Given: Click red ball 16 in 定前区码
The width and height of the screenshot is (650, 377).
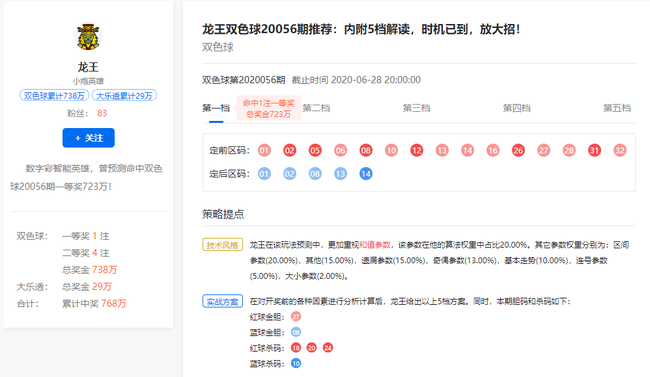Looking at the screenshot, I should pos(493,150).
